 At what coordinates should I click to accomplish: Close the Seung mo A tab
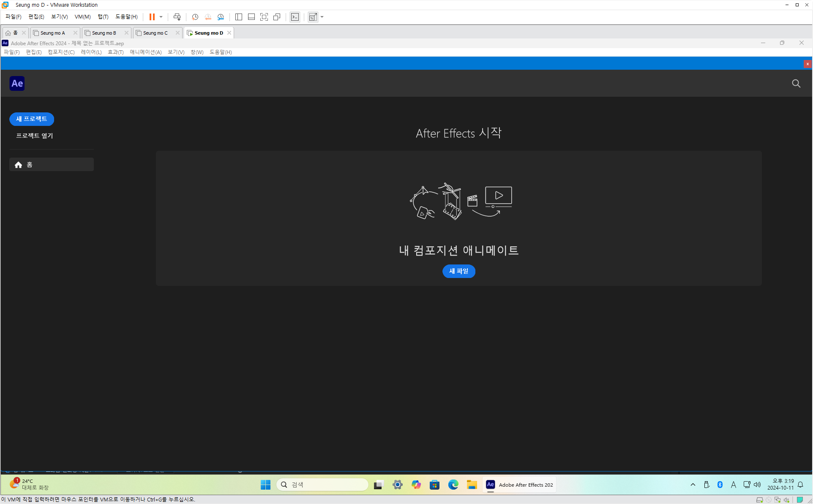point(75,33)
